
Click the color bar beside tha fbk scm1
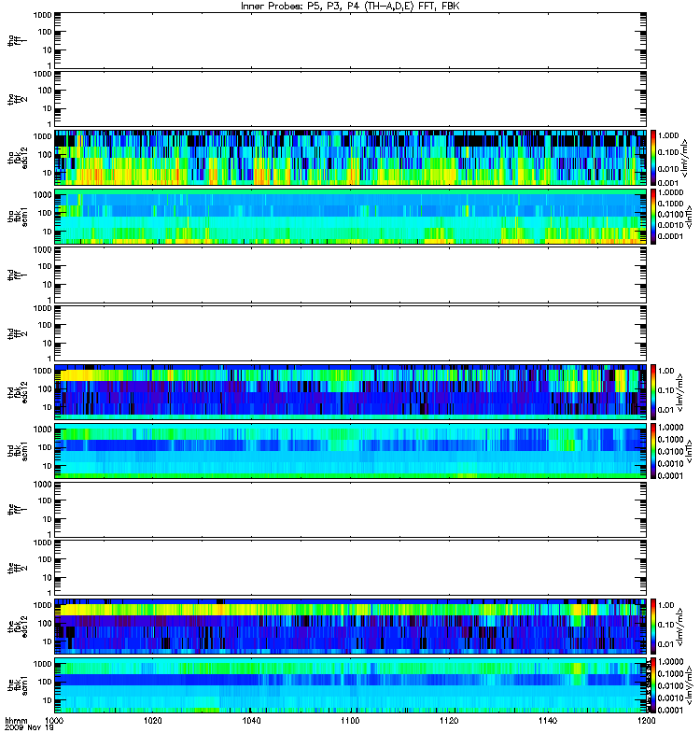653,217
